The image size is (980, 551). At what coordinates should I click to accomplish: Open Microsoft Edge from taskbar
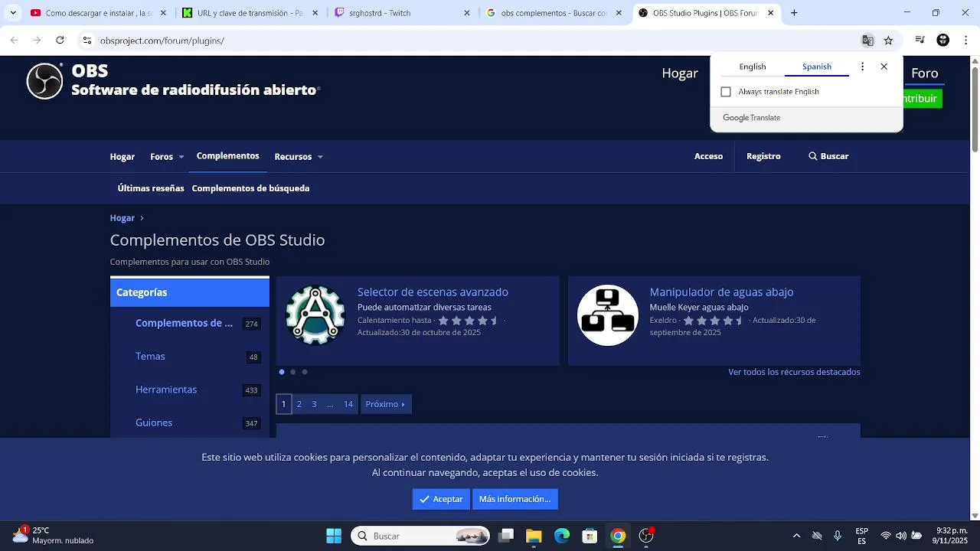coord(562,536)
